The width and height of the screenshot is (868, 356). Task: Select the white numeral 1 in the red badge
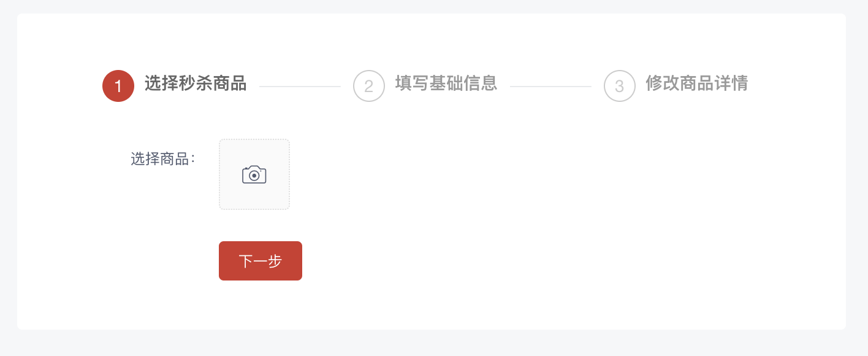click(118, 87)
